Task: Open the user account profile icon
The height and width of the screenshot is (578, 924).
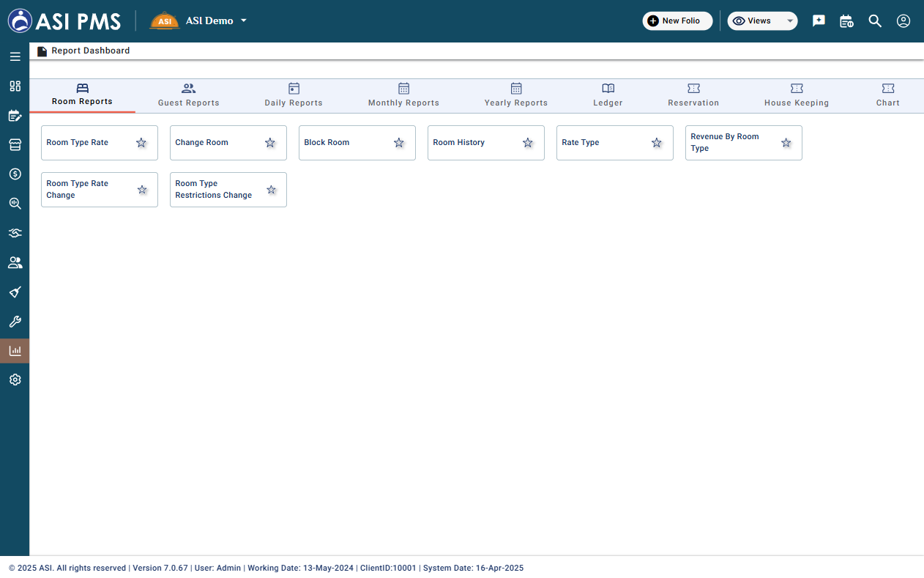Action: coord(903,21)
